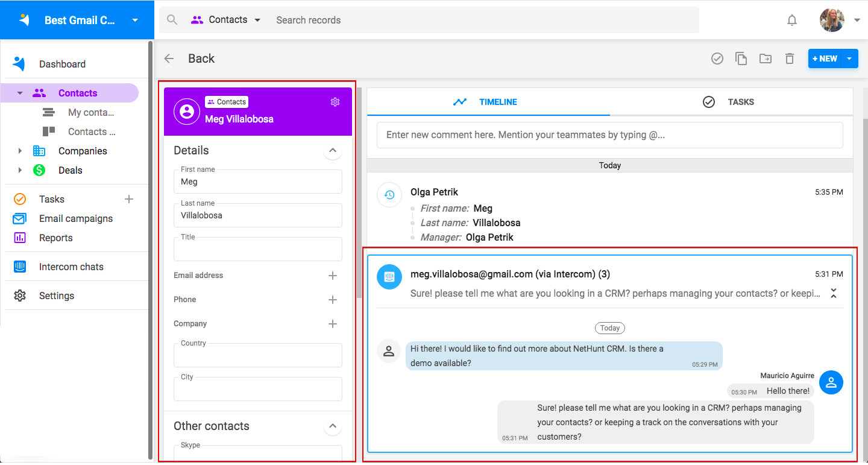Click the NetHunt logo in the workspace header
The height and width of the screenshot is (465, 868).
tap(24, 20)
